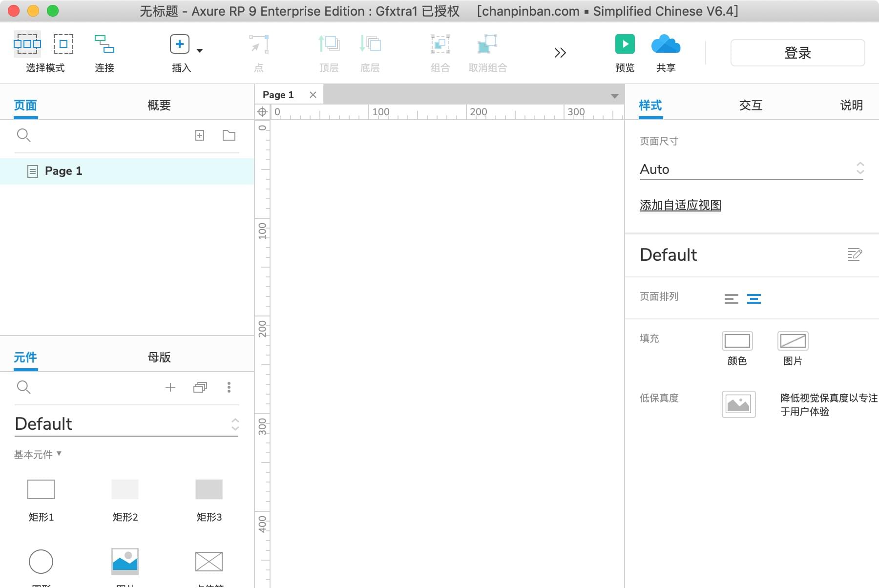Click the Add Adaptive Views (添加自适应视图) link
The height and width of the screenshot is (588, 879).
point(680,205)
